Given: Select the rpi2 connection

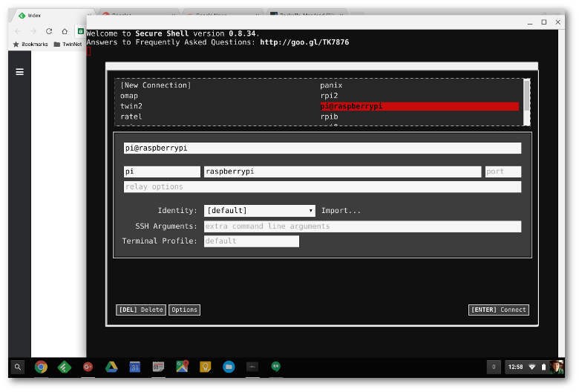Looking at the screenshot, I should click(329, 96).
